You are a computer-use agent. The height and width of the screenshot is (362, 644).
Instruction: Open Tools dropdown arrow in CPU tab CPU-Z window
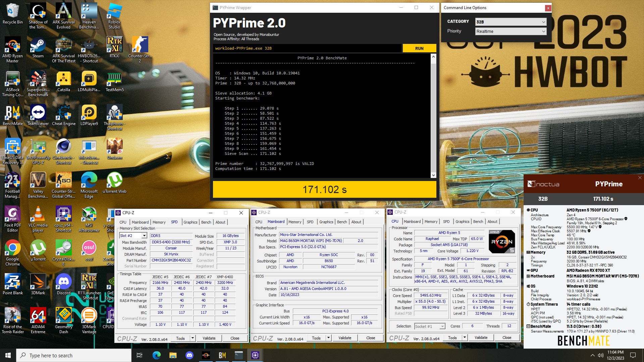465,338
